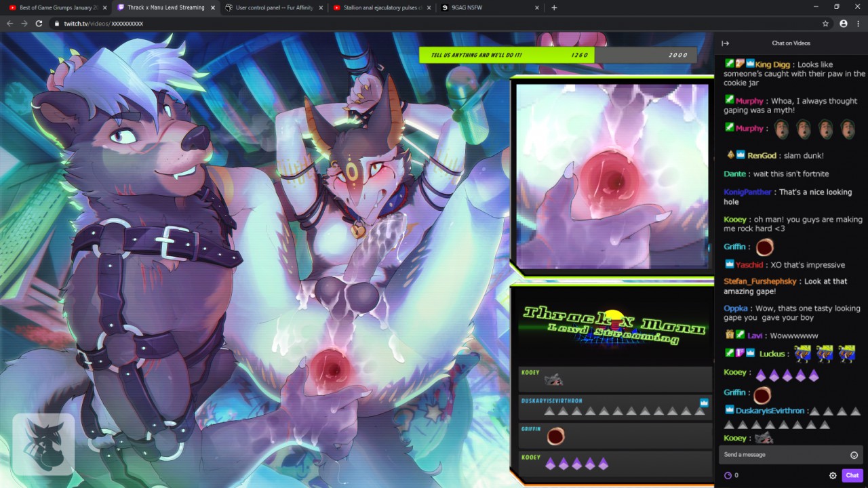The width and height of the screenshot is (868, 488).
Task: Click the Dante username in chat
Action: coord(734,174)
